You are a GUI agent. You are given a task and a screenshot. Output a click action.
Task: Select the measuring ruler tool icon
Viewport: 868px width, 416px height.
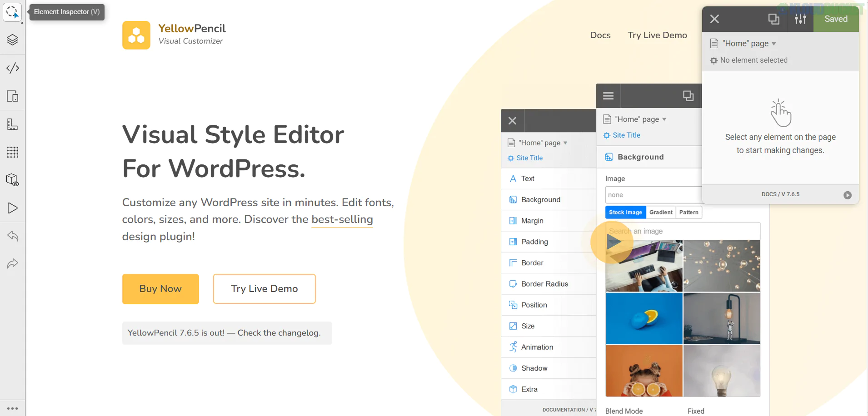[x=13, y=124]
